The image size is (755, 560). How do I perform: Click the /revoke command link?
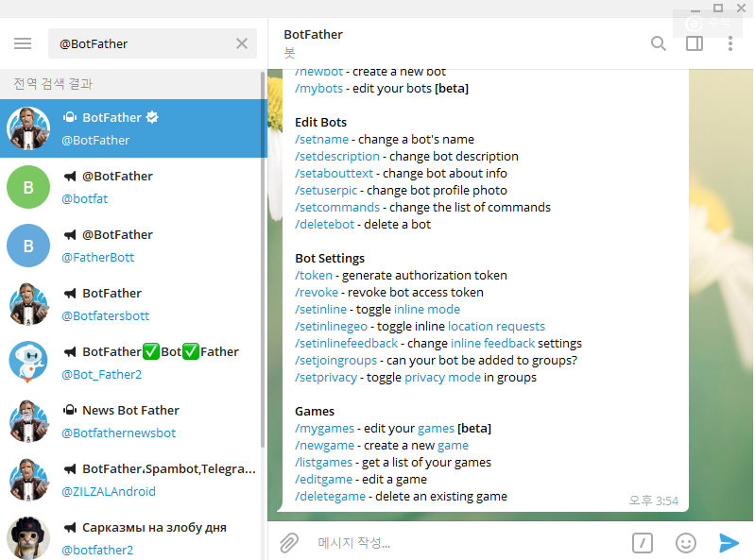click(x=317, y=293)
